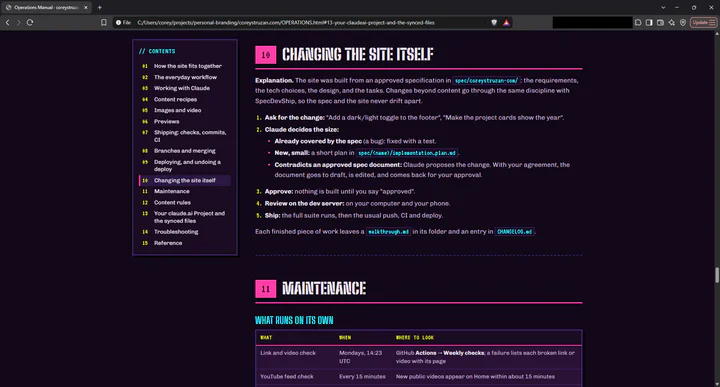Jump to "Troubleshooting" section

tap(176, 232)
